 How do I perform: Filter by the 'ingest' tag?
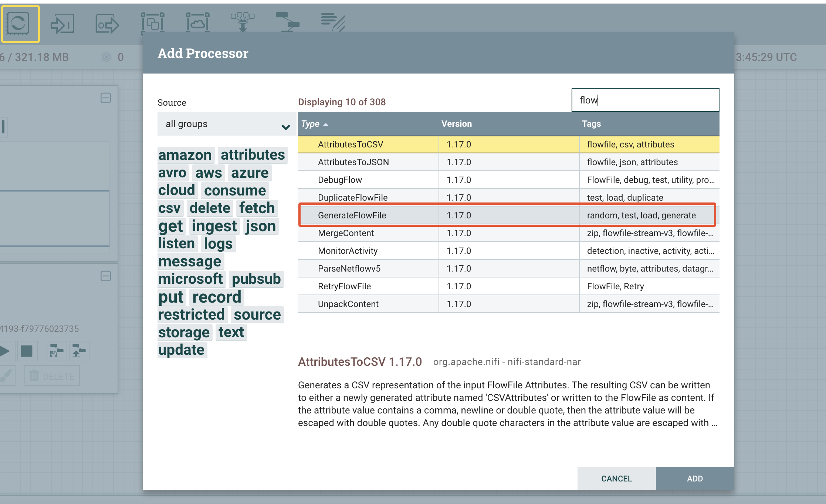pyautogui.click(x=214, y=226)
